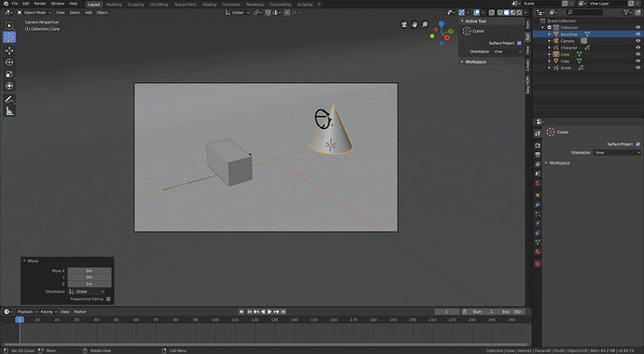Open the Material properties tab
Screen dimensions: 644x354
(538, 252)
